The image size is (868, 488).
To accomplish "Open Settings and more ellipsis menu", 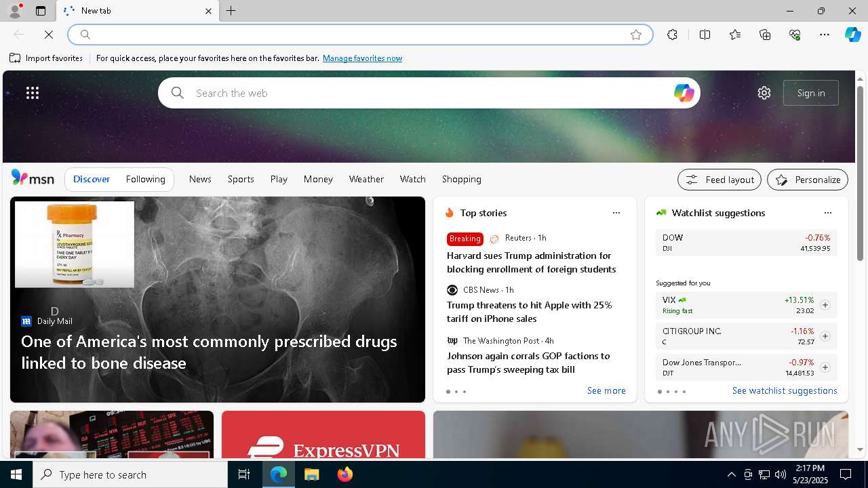I will [825, 35].
